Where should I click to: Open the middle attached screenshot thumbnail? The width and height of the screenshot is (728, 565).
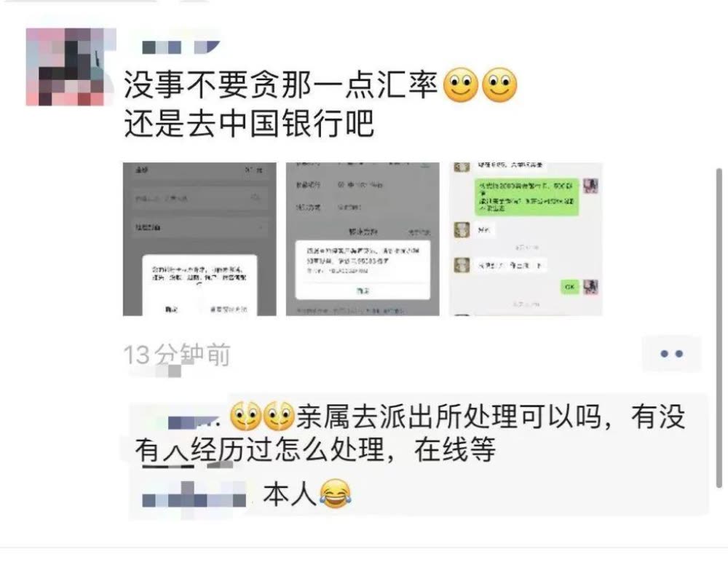pyautogui.click(x=363, y=239)
